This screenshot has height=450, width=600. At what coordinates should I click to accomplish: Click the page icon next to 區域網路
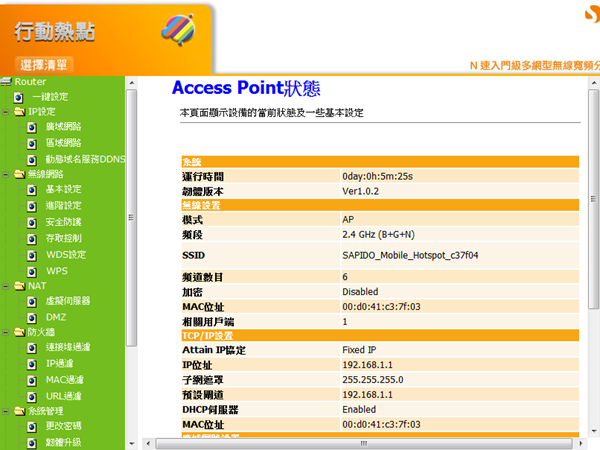(x=32, y=143)
